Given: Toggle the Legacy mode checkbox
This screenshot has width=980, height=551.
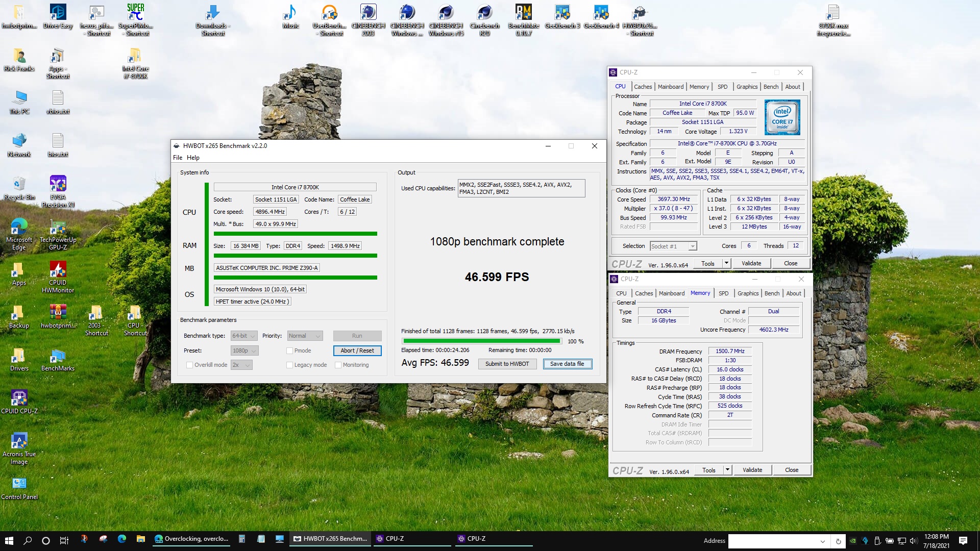Looking at the screenshot, I should click(289, 365).
